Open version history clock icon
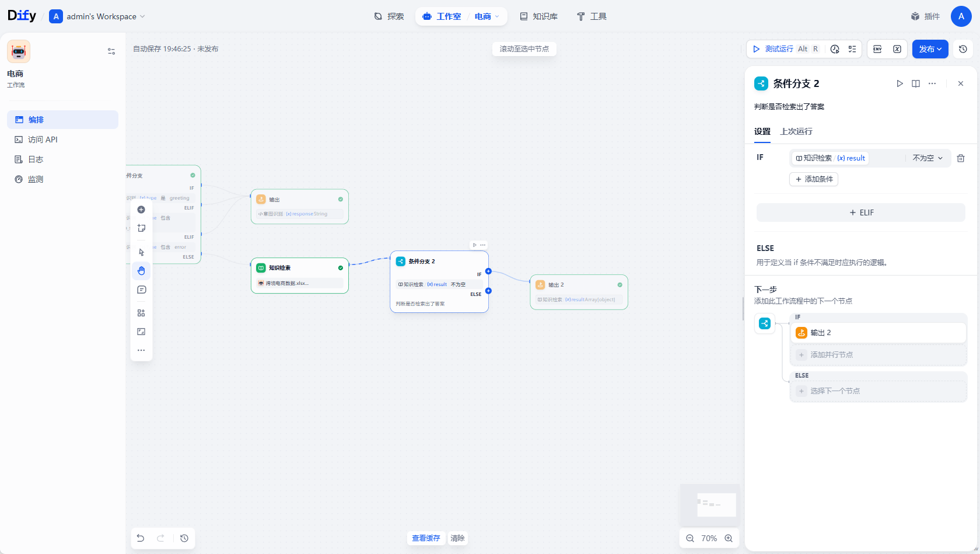Screen dimensions: 980x554 pyautogui.click(x=963, y=49)
